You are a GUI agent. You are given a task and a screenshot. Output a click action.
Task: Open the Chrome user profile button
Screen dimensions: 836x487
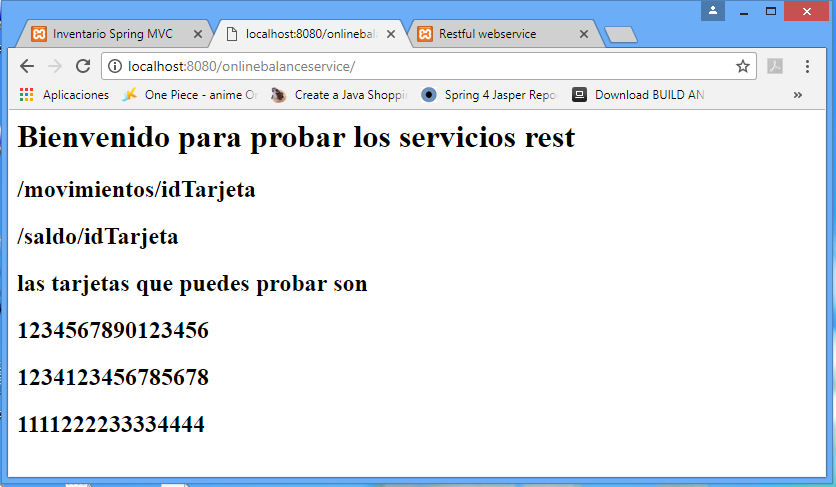712,11
